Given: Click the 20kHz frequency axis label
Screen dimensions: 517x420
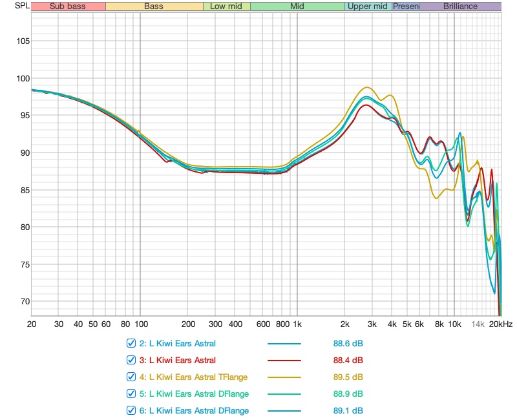Looking at the screenshot, I should [x=501, y=324].
